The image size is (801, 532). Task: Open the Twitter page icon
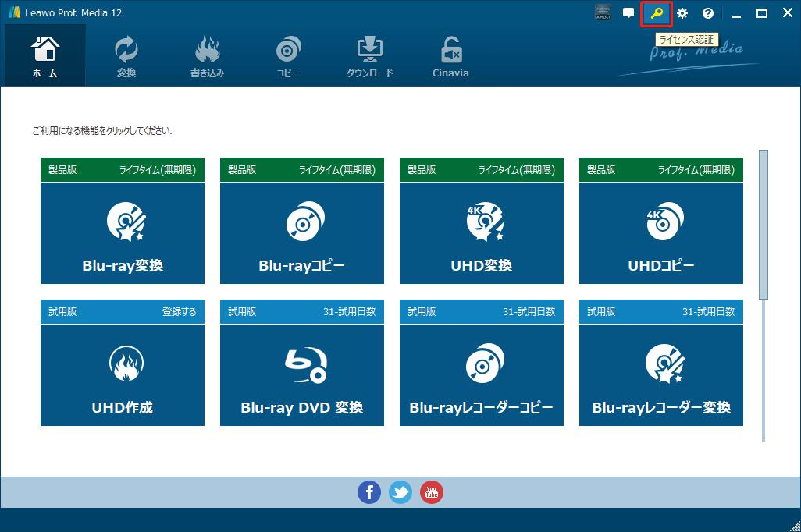400,492
